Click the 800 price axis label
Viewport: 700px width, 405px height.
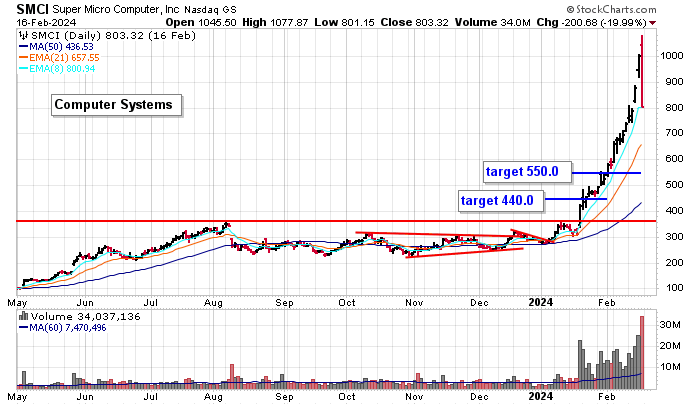click(x=674, y=108)
